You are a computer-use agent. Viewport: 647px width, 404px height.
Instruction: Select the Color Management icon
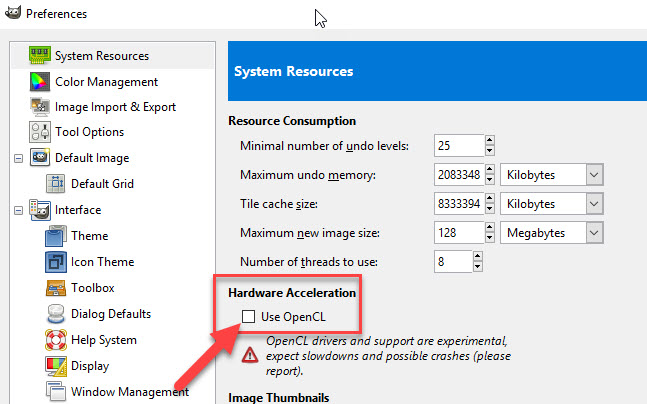coord(39,82)
